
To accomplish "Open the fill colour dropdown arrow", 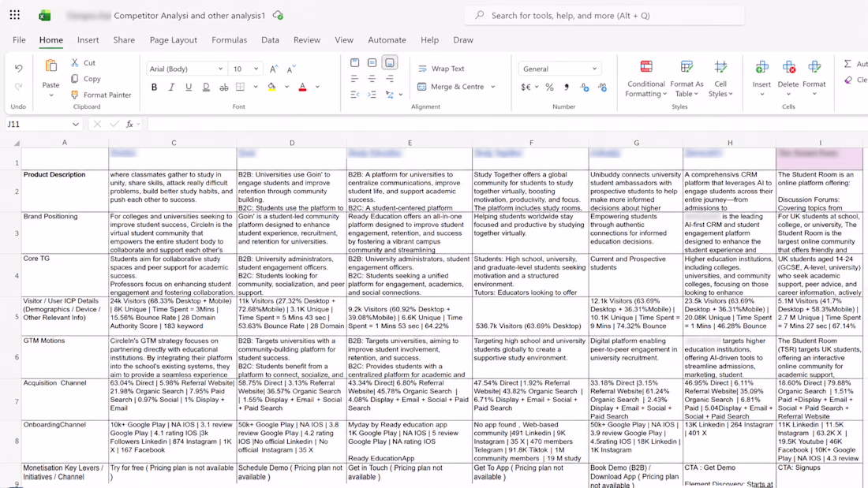I will pos(286,87).
